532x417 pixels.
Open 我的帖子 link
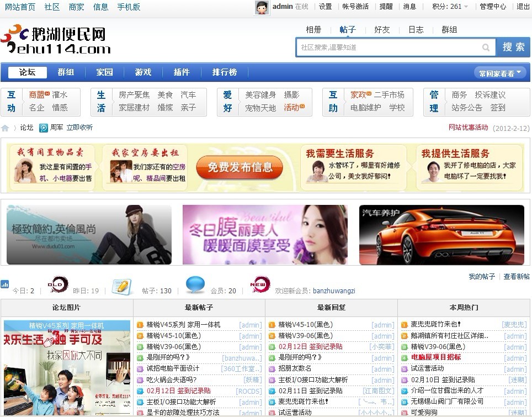pos(482,277)
